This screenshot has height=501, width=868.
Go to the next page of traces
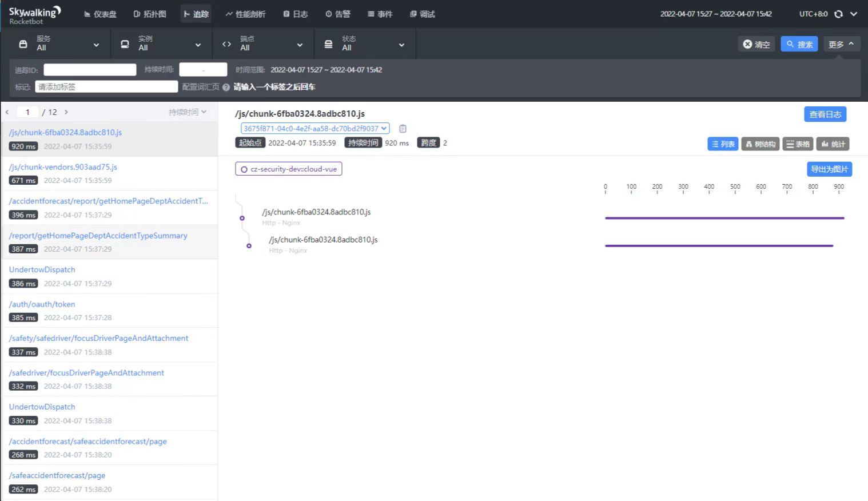[x=66, y=112]
